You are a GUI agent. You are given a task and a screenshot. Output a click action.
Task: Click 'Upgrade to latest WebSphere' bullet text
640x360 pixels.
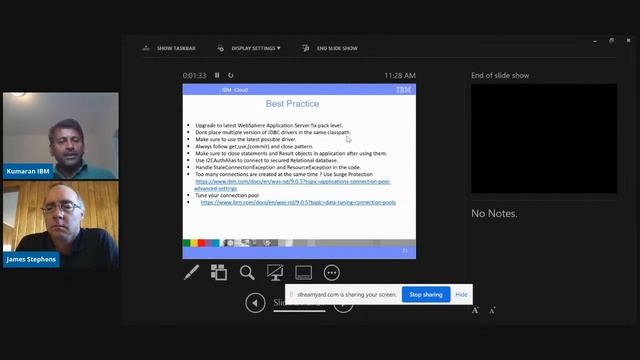click(269, 125)
